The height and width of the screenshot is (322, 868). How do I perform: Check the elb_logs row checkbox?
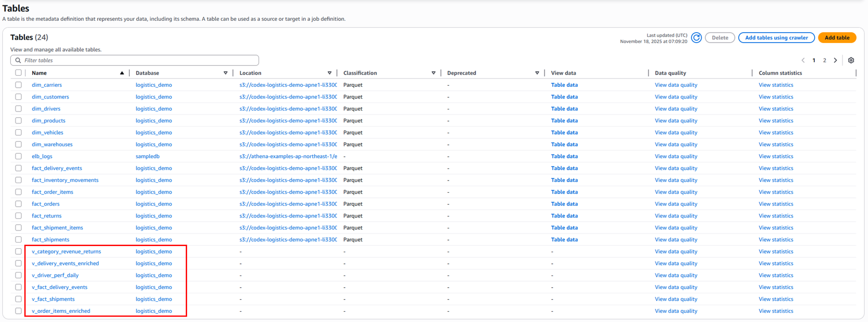pyautogui.click(x=19, y=156)
